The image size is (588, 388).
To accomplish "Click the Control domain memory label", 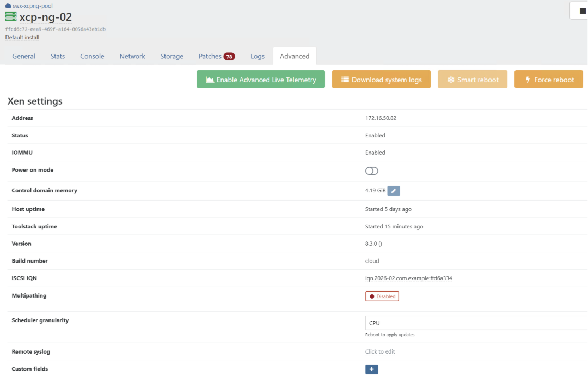I will tap(44, 190).
